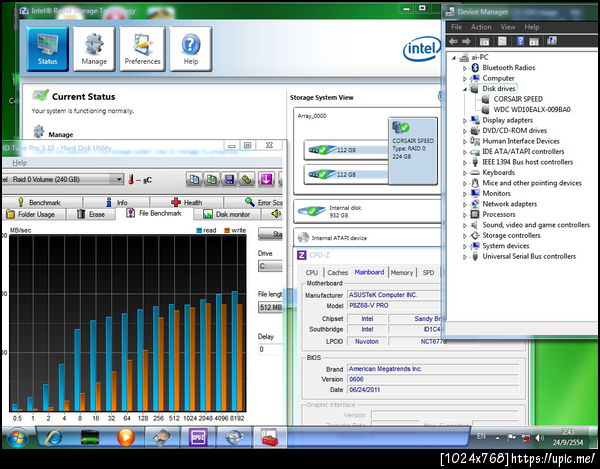Image resolution: width=600 pixels, height=469 pixels.
Task: Open the Help menu in Device Manager
Action: point(532,27)
